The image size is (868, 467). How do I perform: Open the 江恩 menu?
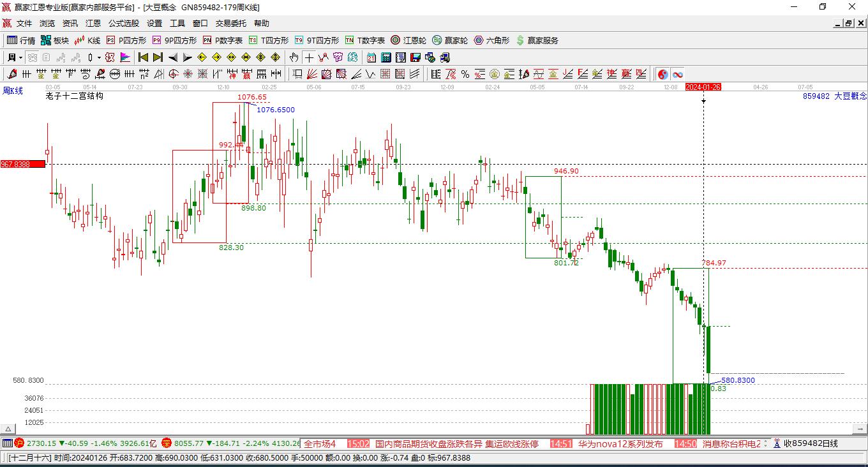(93, 24)
